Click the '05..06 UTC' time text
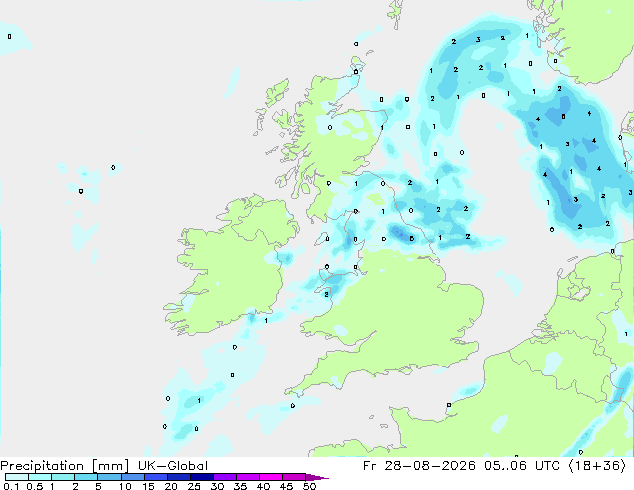This screenshot has width=634, height=490. 522,466
